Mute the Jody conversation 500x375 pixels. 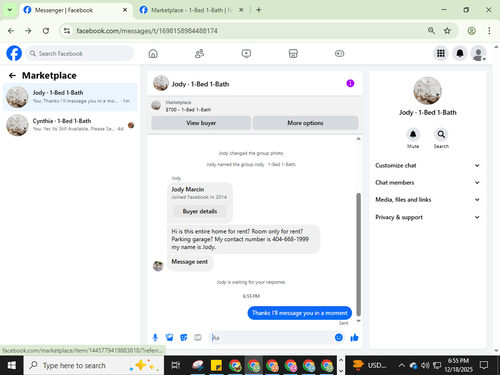point(413,135)
